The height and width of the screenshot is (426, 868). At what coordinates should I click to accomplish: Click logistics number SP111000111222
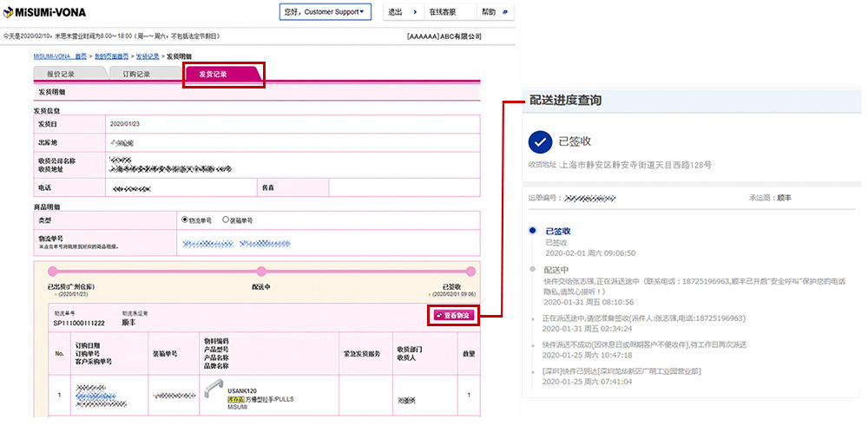79,323
